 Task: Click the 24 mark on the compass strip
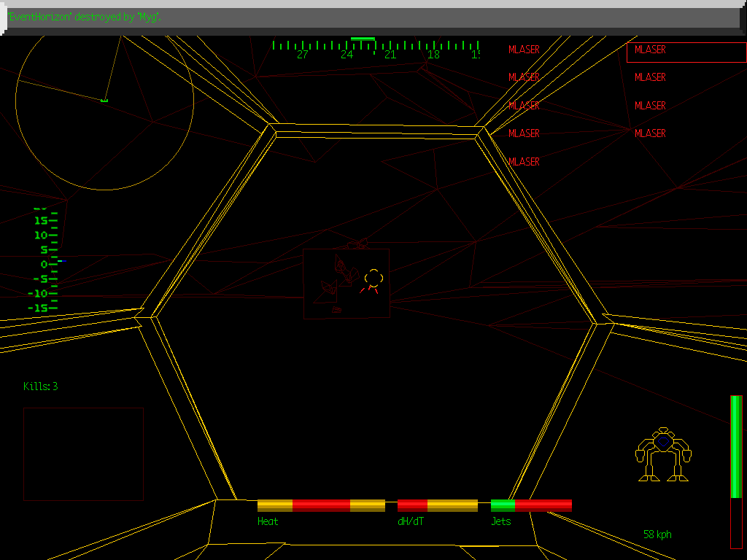coord(347,55)
